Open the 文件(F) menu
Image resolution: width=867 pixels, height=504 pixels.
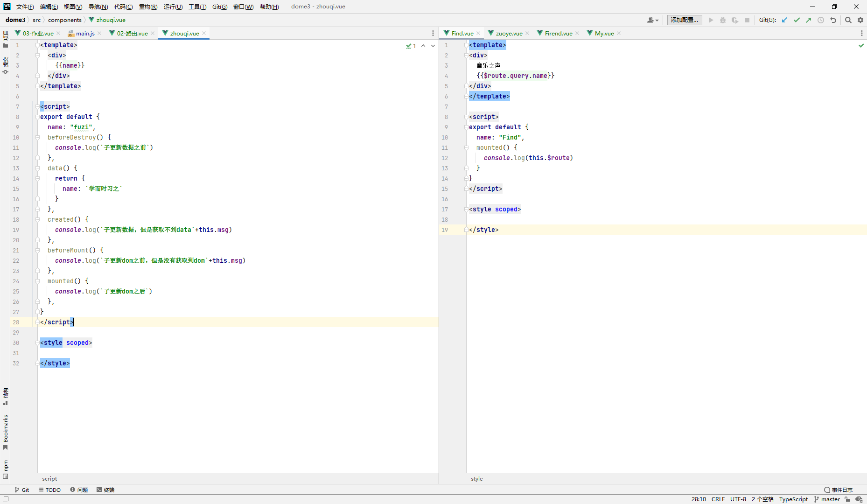click(25, 7)
